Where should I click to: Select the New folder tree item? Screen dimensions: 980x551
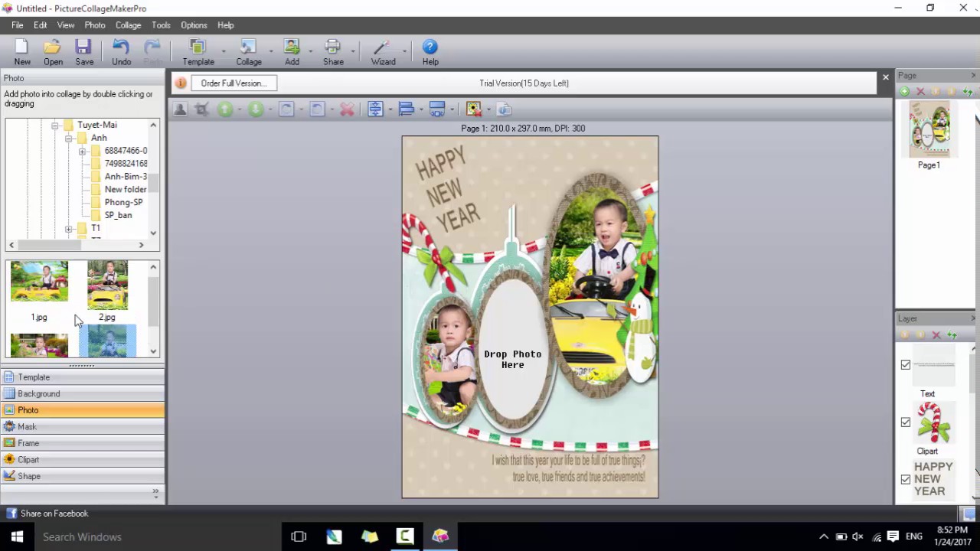click(x=126, y=189)
